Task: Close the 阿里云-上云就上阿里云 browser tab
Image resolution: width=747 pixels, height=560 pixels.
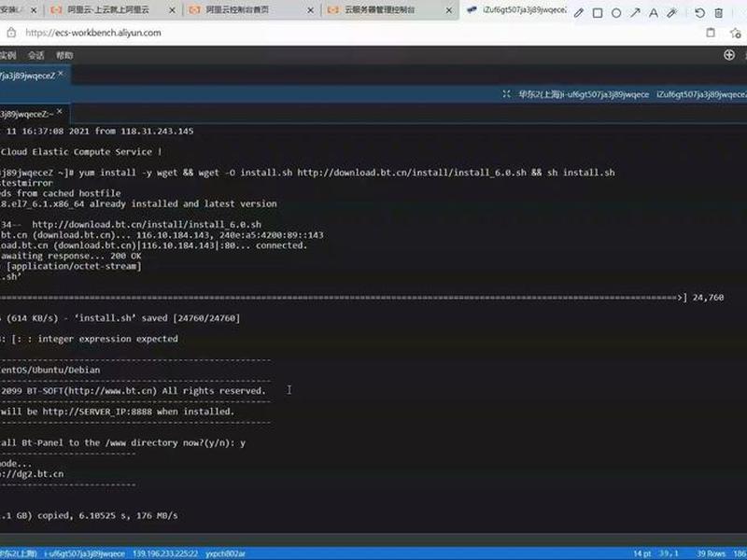Action: click(172, 10)
